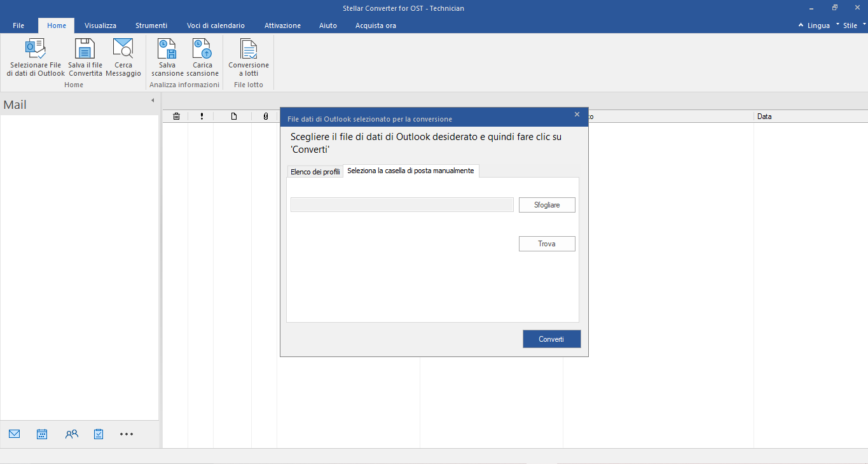This screenshot has height=464, width=868.
Task: Select Seleziona la casella di posta manualmente tab
Action: tap(411, 171)
